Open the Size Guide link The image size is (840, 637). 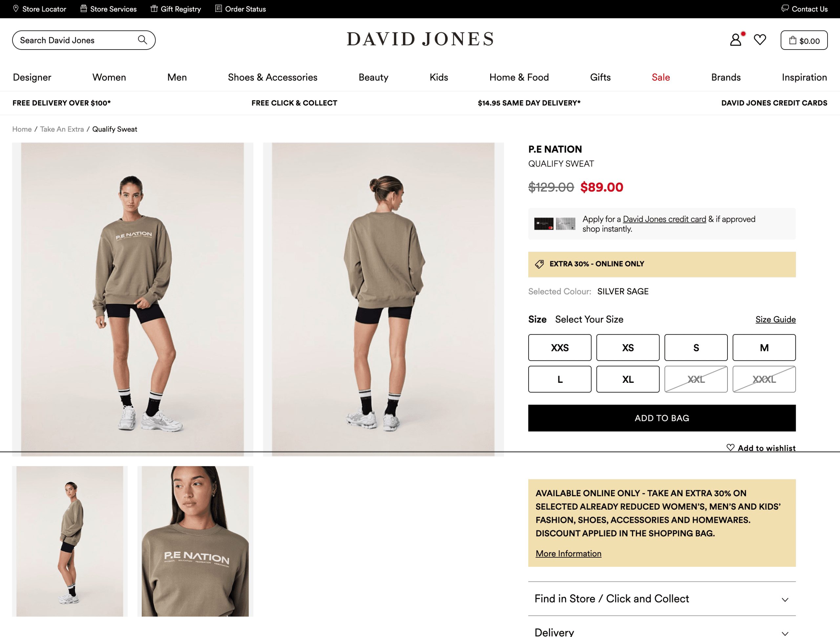775,319
